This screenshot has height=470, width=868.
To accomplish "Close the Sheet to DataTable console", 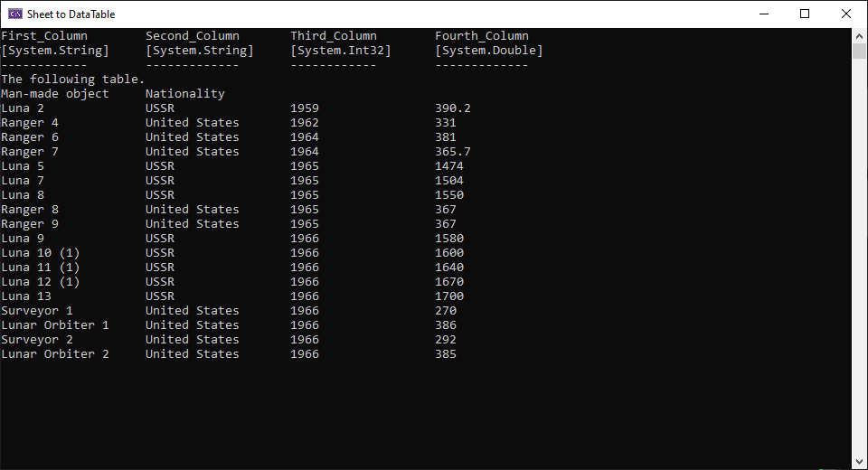I will (846, 14).
